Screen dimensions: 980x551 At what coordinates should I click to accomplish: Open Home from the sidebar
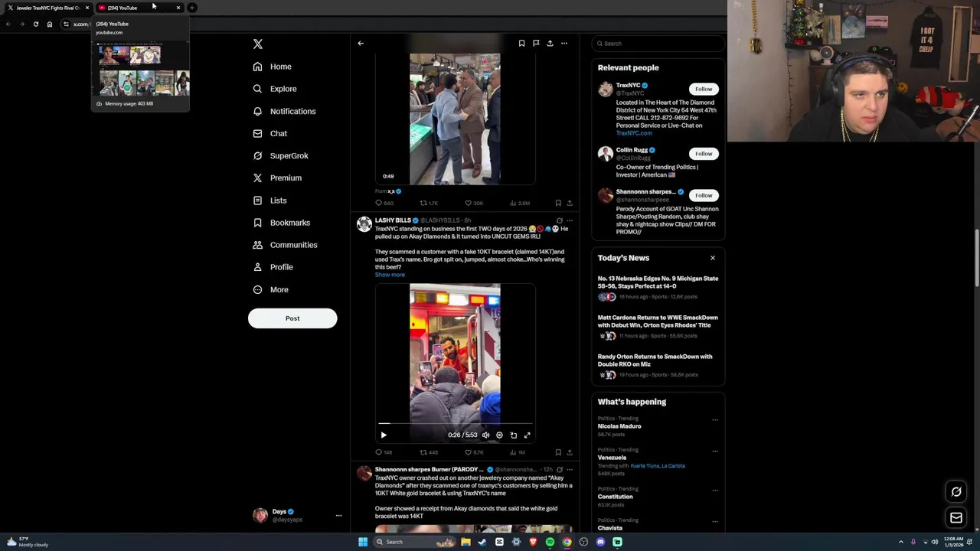[x=273, y=67]
